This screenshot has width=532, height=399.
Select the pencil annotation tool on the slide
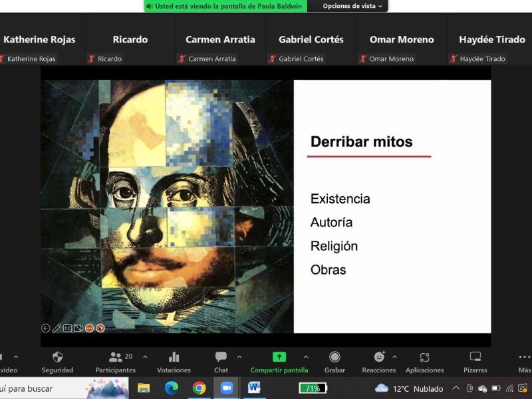pos(57,328)
